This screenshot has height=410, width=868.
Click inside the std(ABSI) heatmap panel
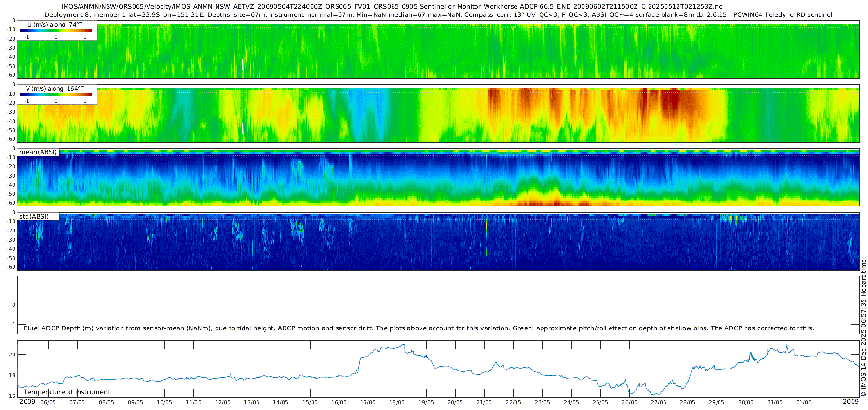[x=438, y=242]
